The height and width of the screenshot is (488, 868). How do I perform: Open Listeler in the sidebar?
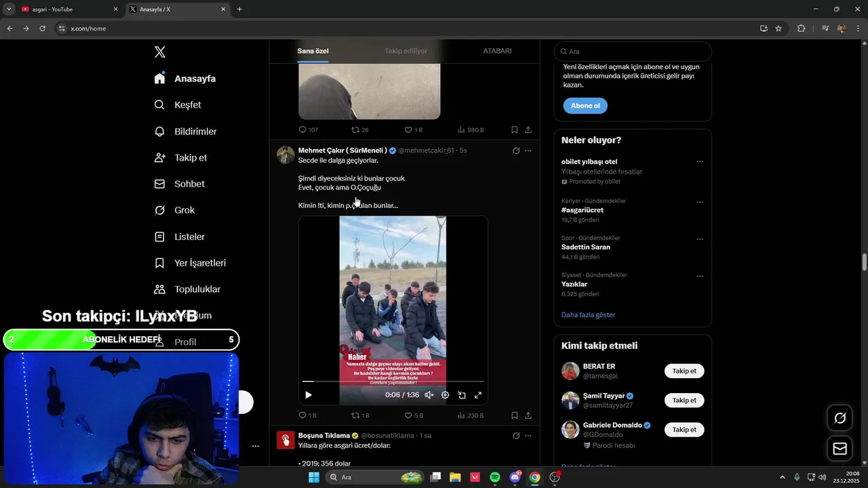pyautogui.click(x=180, y=237)
